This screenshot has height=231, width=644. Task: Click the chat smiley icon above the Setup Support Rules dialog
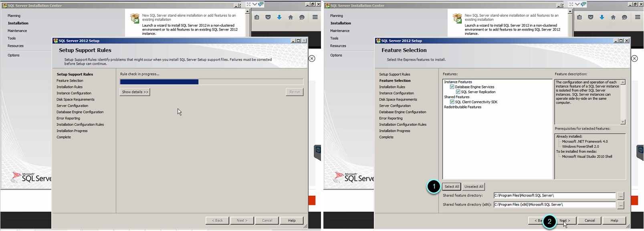(x=302, y=17)
